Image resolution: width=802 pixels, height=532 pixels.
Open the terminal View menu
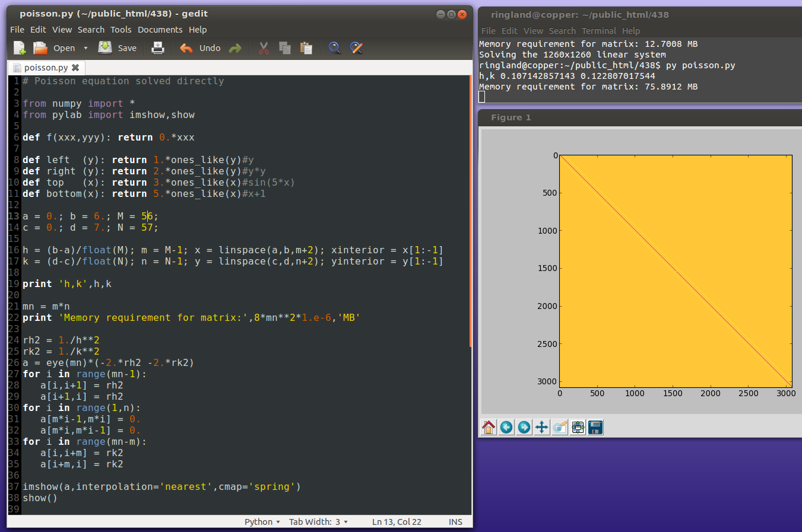pos(533,31)
